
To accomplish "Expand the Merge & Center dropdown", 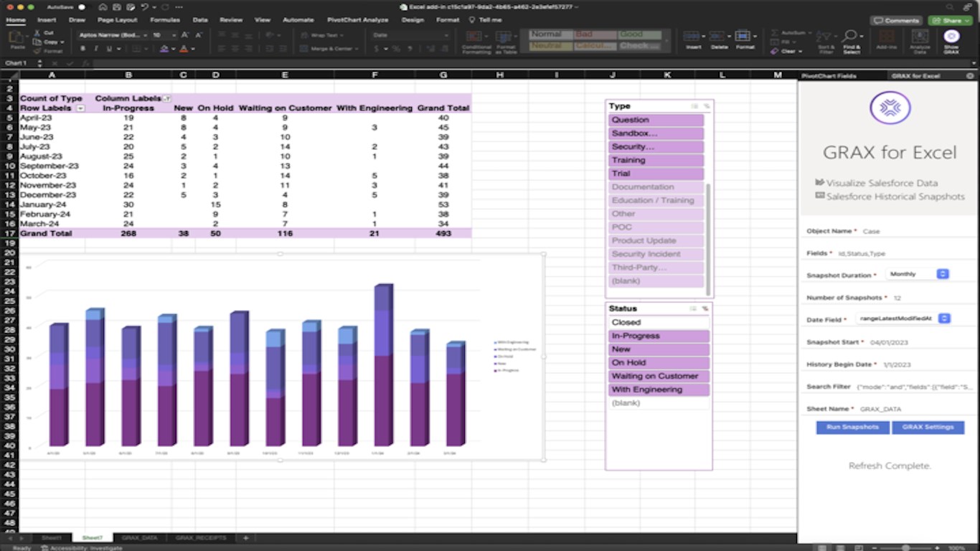I will (x=356, y=49).
